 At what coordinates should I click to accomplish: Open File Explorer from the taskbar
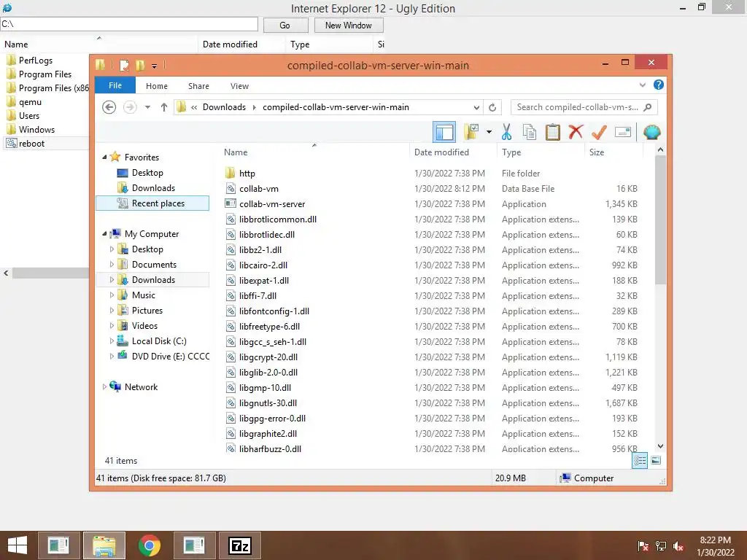coord(104,545)
